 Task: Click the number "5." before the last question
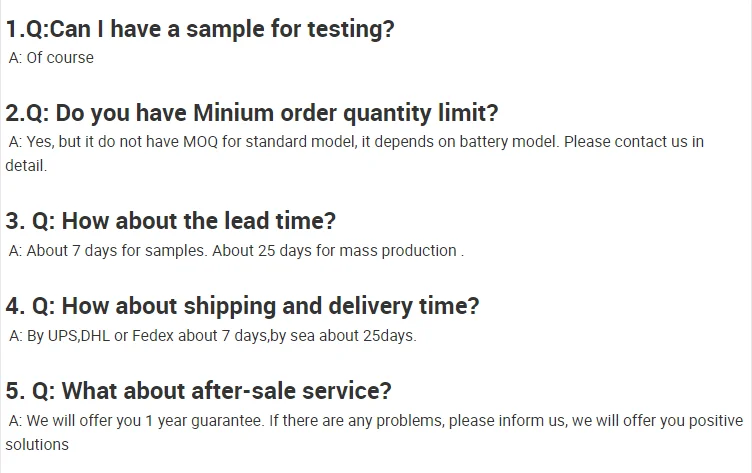[x=15, y=390]
